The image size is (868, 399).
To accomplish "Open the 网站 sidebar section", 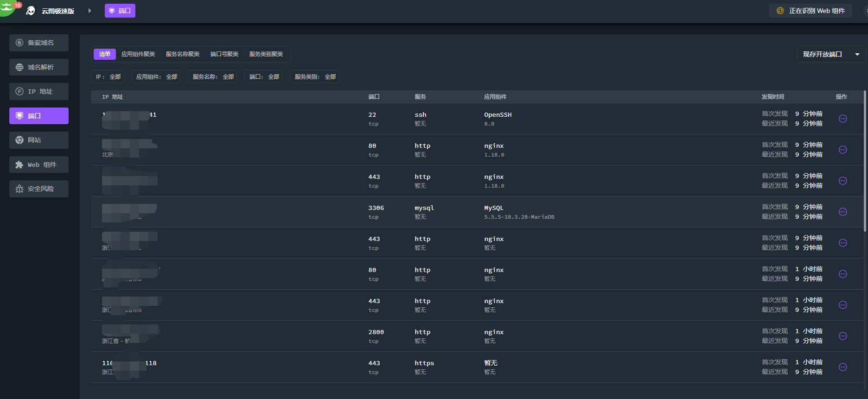I will pos(39,140).
